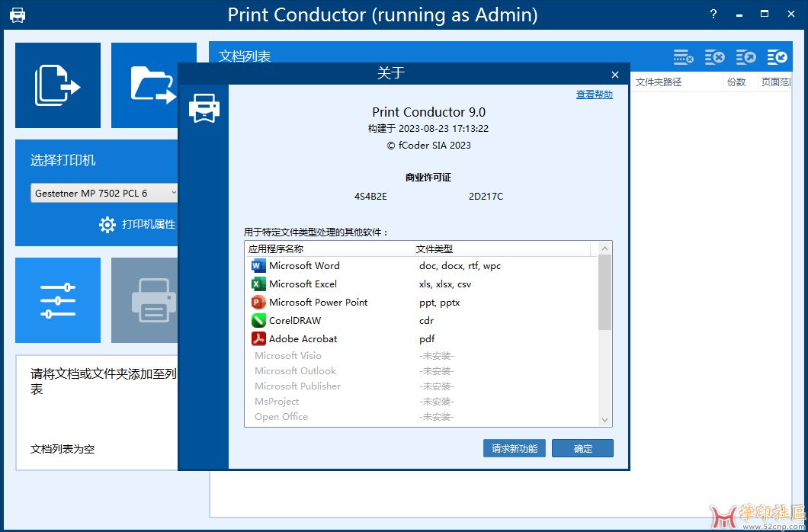The height and width of the screenshot is (532, 808).
Task: Select the Microsoft Visio row
Action: point(422,356)
